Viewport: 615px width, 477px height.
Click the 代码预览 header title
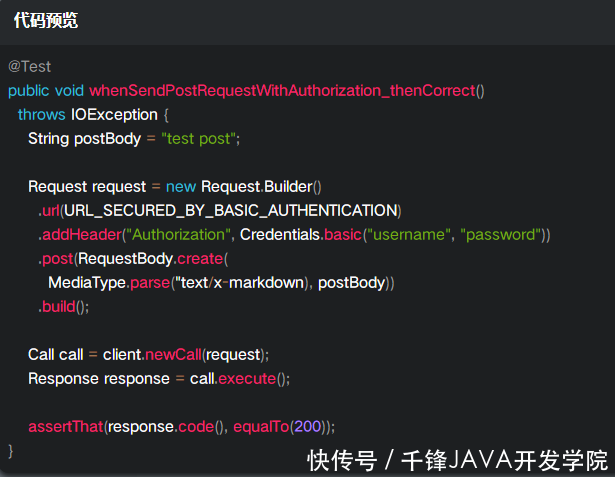[46, 20]
